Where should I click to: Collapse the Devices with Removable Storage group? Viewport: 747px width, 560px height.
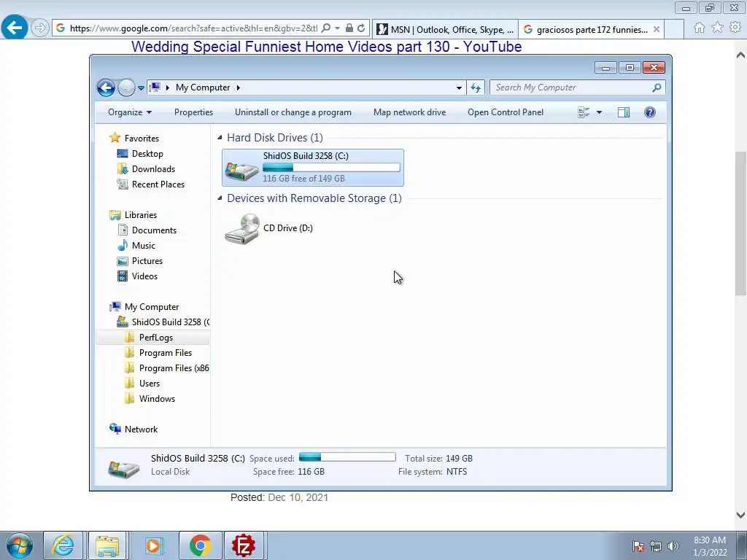click(220, 198)
